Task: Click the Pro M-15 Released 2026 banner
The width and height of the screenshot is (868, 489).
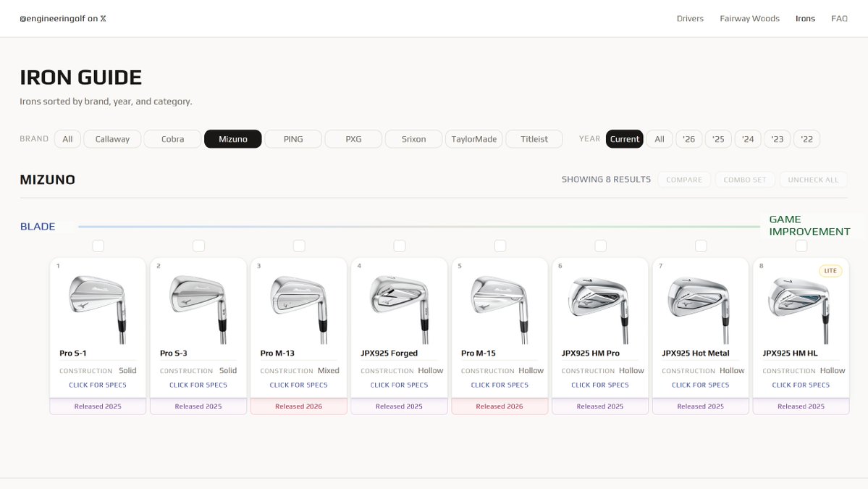Action: (500, 406)
